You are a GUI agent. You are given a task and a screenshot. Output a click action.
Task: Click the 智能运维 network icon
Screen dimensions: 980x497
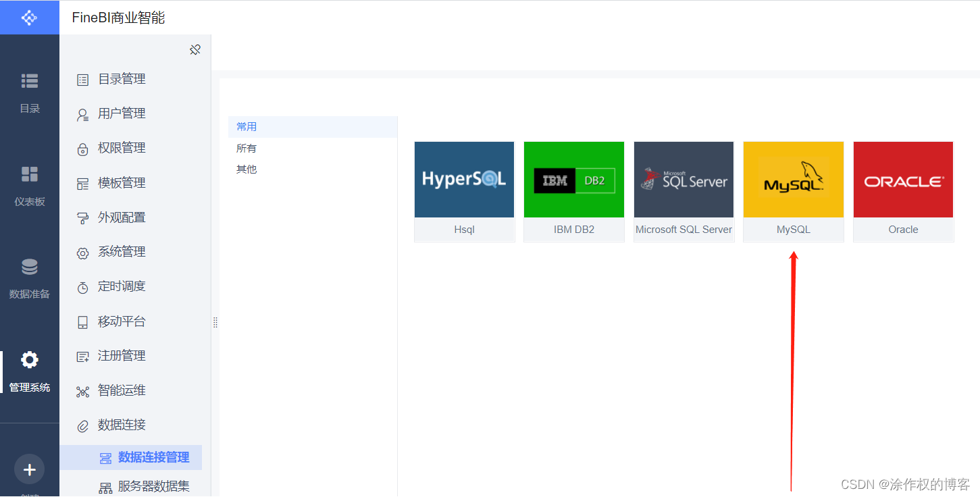[x=82, y=392]
